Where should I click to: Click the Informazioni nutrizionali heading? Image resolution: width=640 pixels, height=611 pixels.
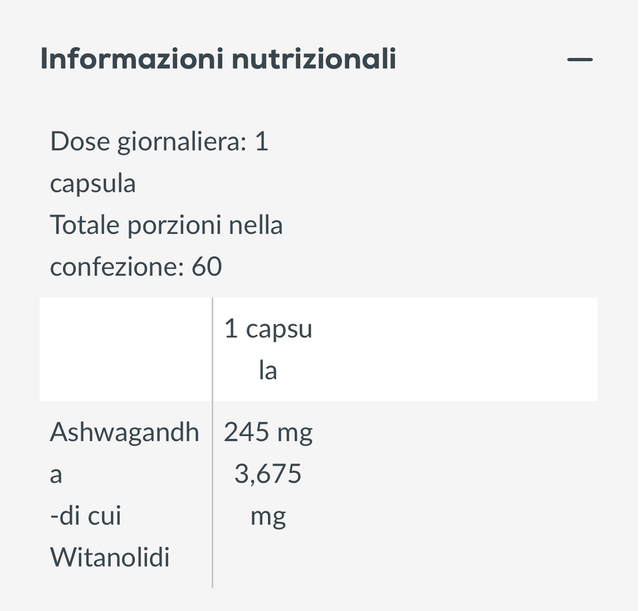point(218,60)
